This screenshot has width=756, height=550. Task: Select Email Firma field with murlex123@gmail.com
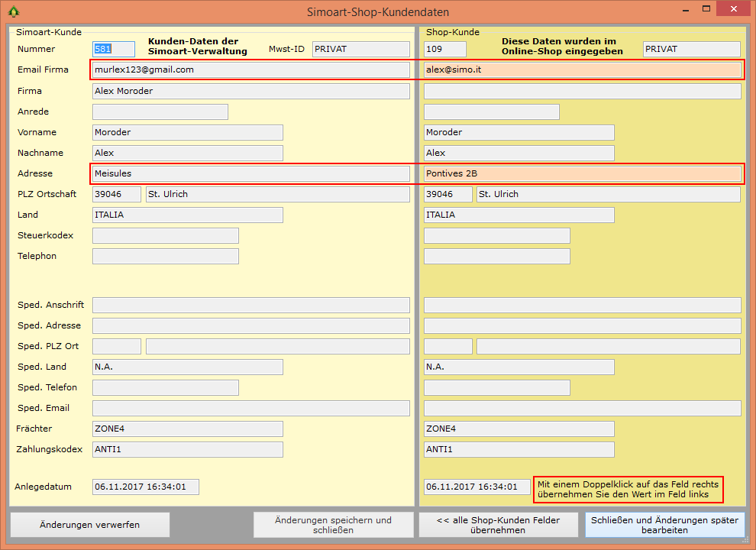tap(250, 70)
